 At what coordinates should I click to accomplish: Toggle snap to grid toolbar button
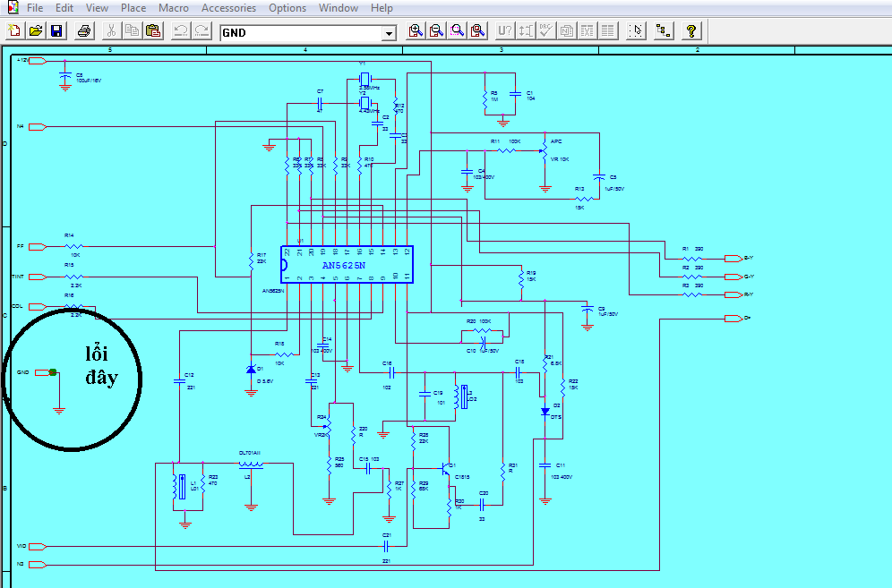point(636,31)
